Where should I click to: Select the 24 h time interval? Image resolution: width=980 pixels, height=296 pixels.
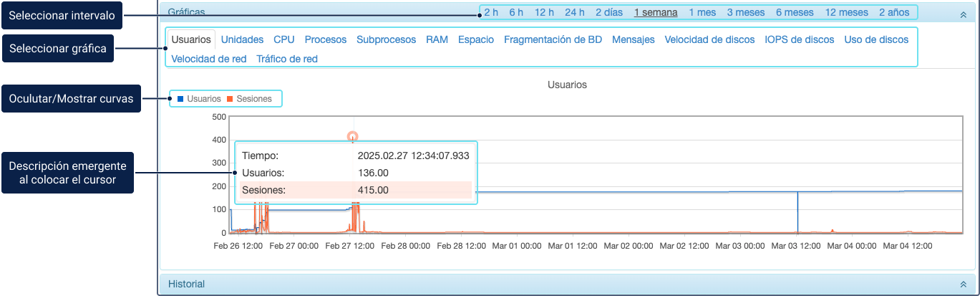[574, 12]
